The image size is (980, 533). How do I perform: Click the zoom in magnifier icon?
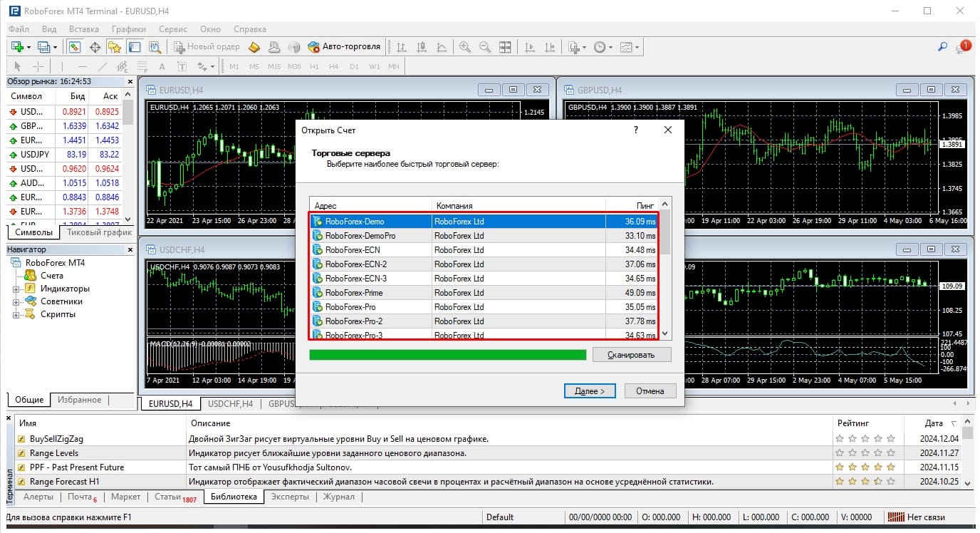[465, 47]
